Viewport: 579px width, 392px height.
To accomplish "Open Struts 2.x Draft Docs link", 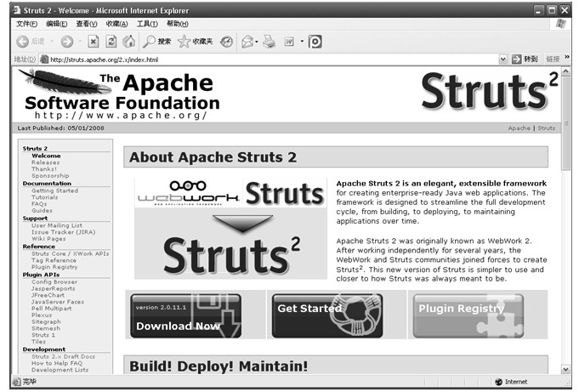I will click(x=63, y=356).
